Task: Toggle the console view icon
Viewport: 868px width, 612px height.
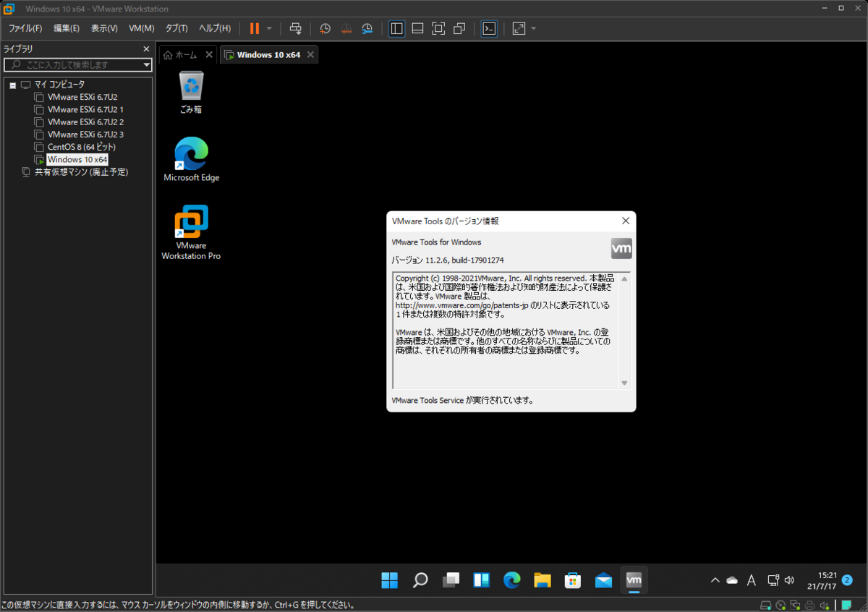Action: [x=489, y=28]
